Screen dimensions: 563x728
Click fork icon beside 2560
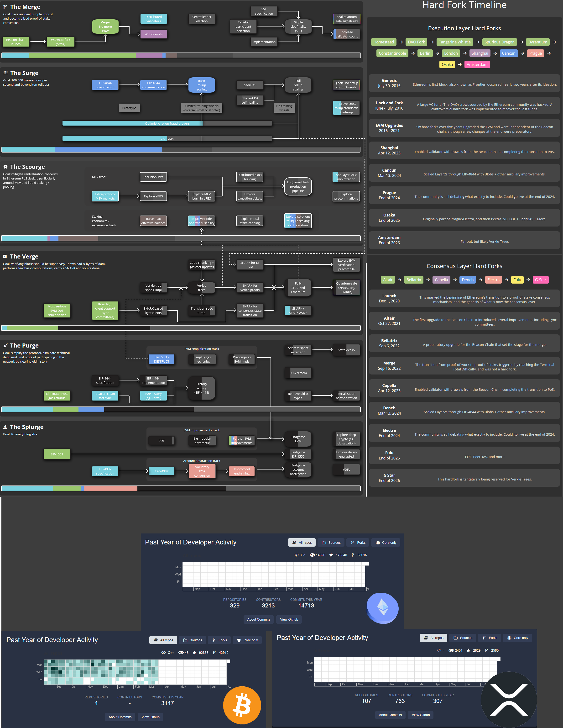(486, 650)
